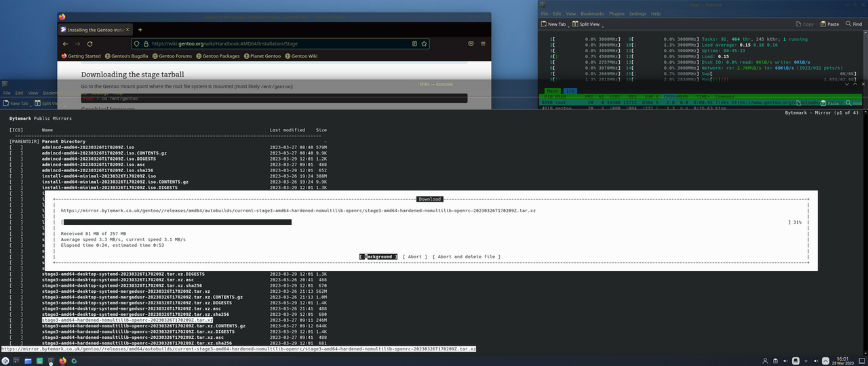Open View menu in htop Konsole
Viewport: 868px width, 366px height.
pyautogui.click(x=571, y=14)
